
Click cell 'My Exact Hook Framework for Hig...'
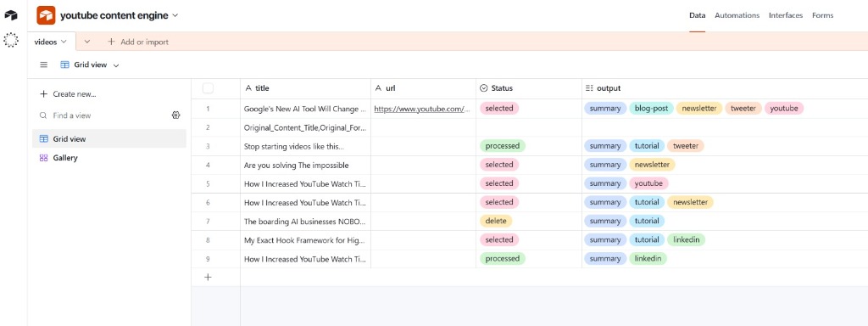point(305,240)
